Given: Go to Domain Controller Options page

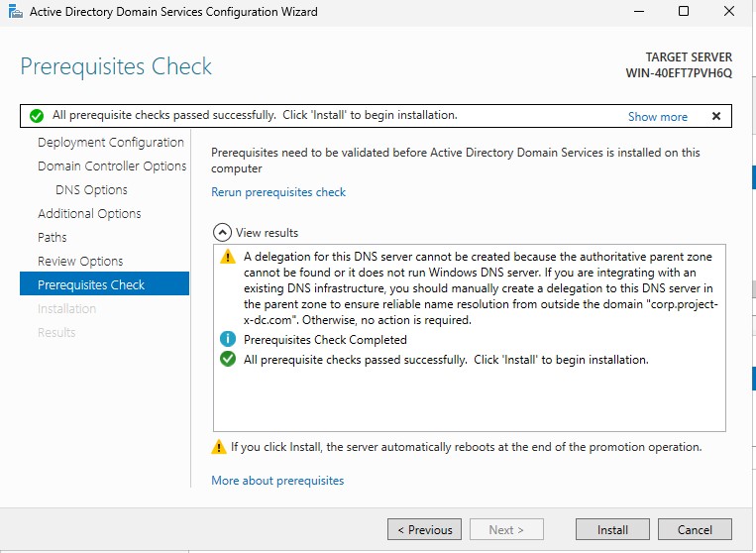Looking at the screenshot, I should pos(112,166).
